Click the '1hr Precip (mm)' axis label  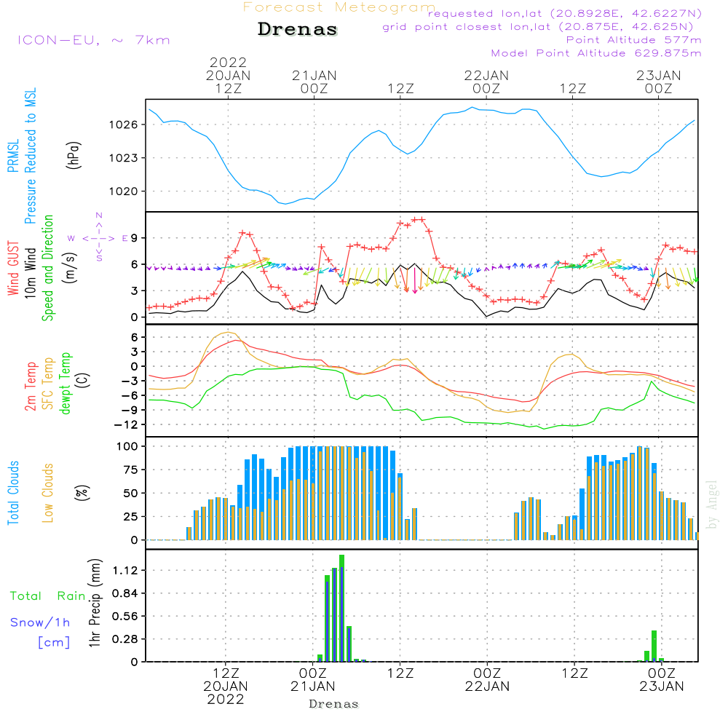[95, 603]
